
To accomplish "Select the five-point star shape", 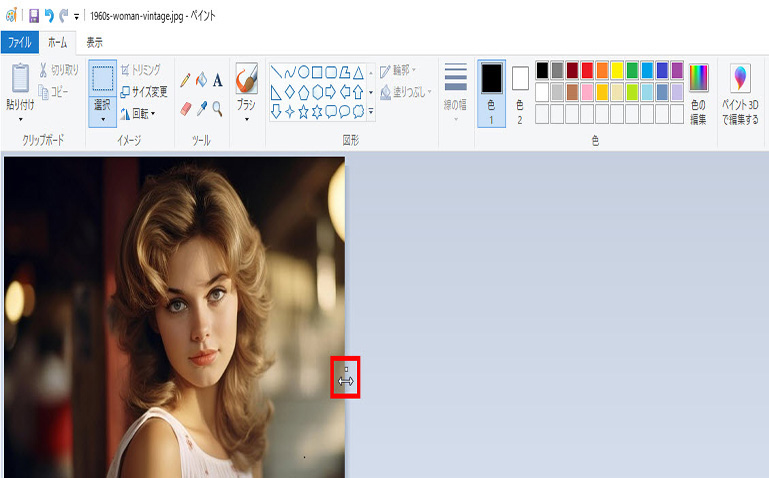I will [303, 110].
